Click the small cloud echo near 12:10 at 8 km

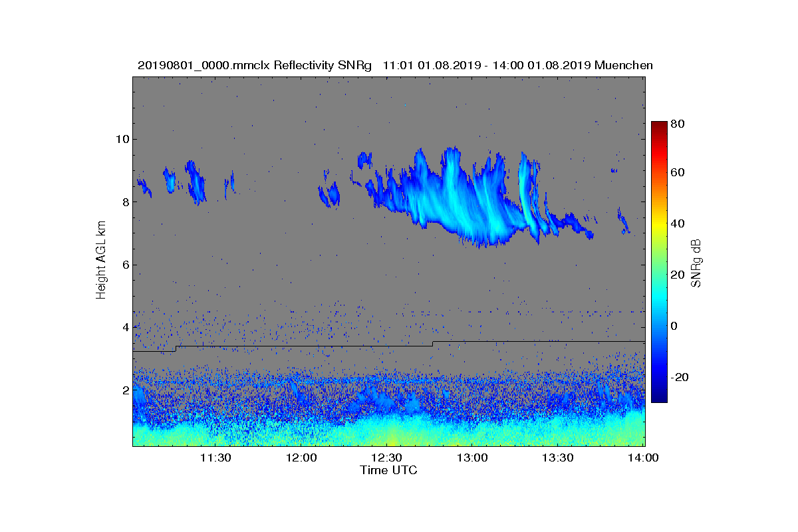(x=330, y=194)
